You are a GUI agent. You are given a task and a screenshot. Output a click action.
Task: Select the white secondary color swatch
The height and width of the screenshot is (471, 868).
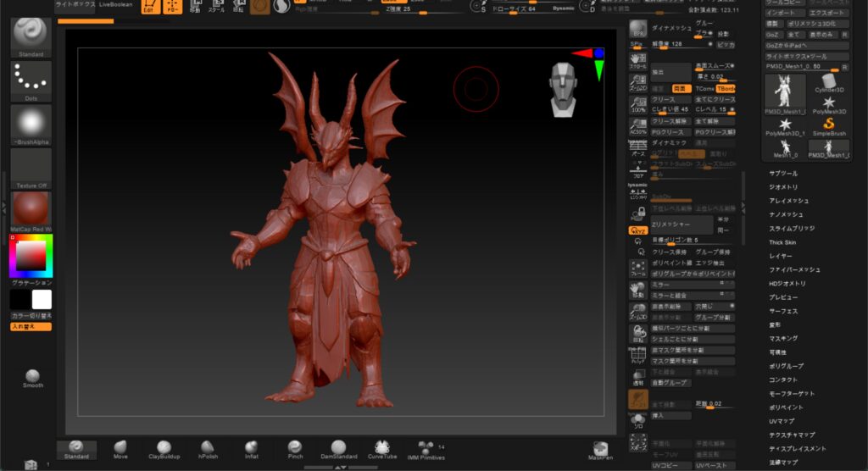pos(42,299)
